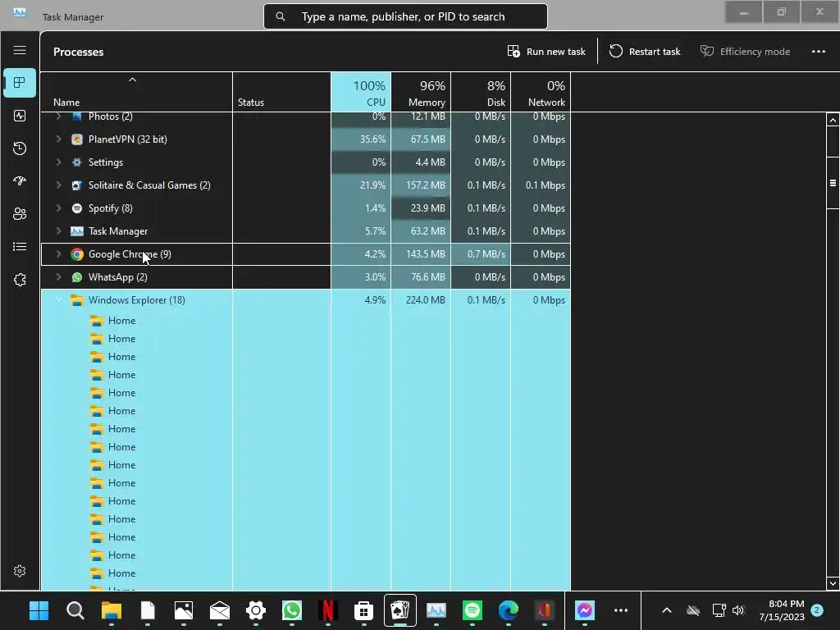Click the Chrome 0.7 MB/s disk value
This screenshot has height=630, width=840.
486,254
